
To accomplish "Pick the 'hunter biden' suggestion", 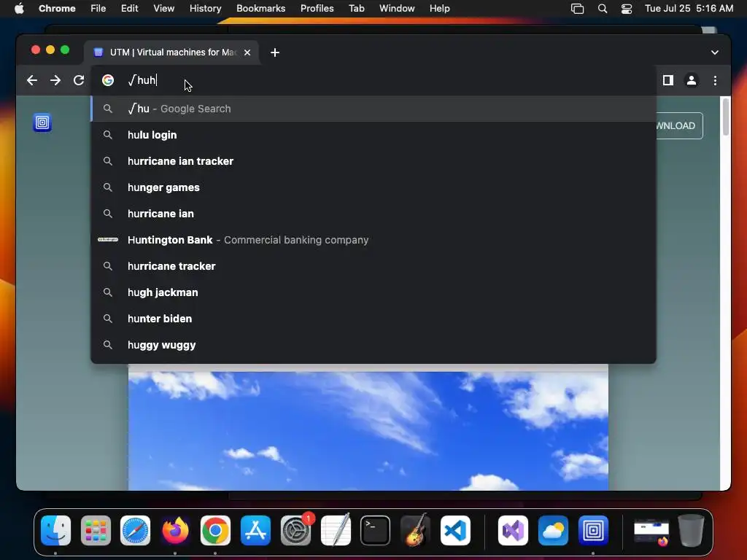I will (373, 318).
